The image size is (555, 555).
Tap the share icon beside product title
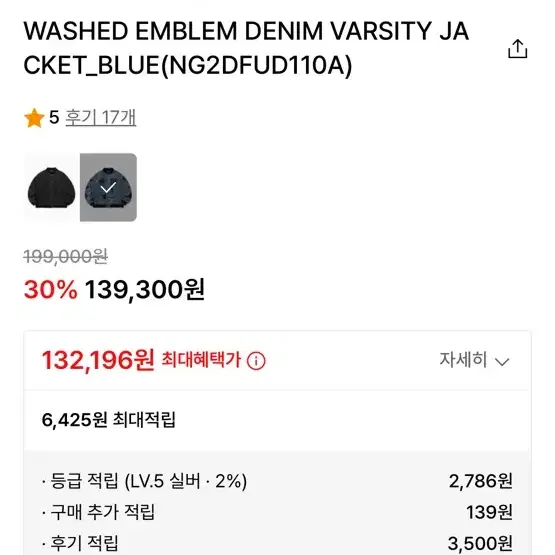click(x=517, y=48)
